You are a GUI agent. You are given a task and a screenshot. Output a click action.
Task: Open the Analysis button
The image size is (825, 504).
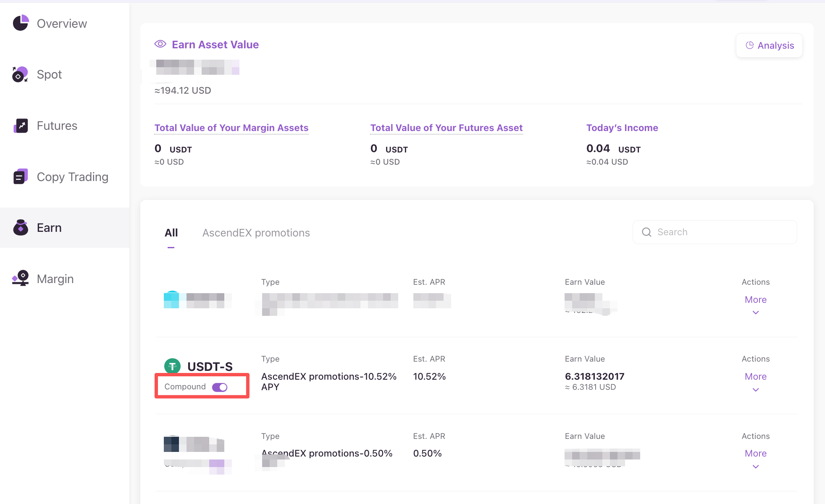point(769,45)
